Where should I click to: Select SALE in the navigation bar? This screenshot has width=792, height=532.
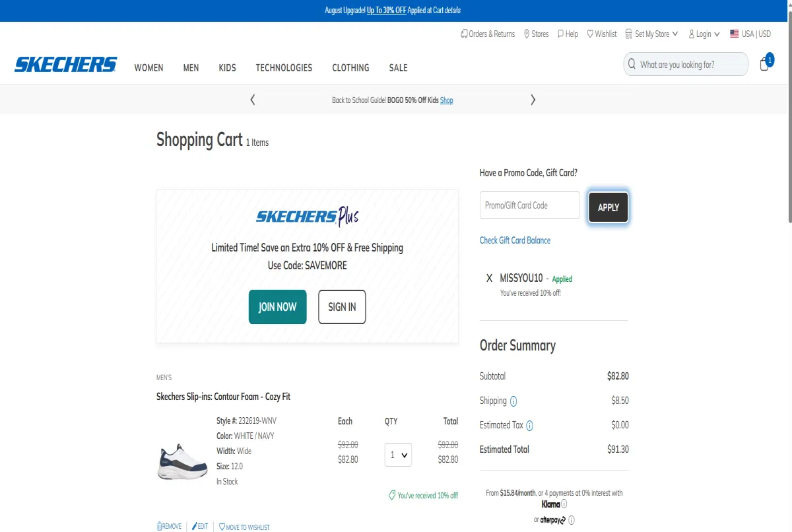398,67
